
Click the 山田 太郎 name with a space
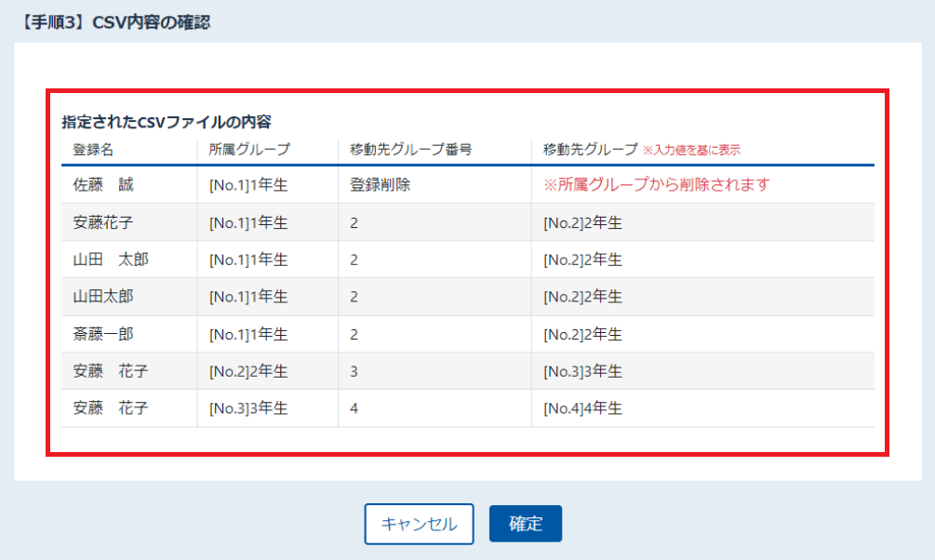click(111, 260)
